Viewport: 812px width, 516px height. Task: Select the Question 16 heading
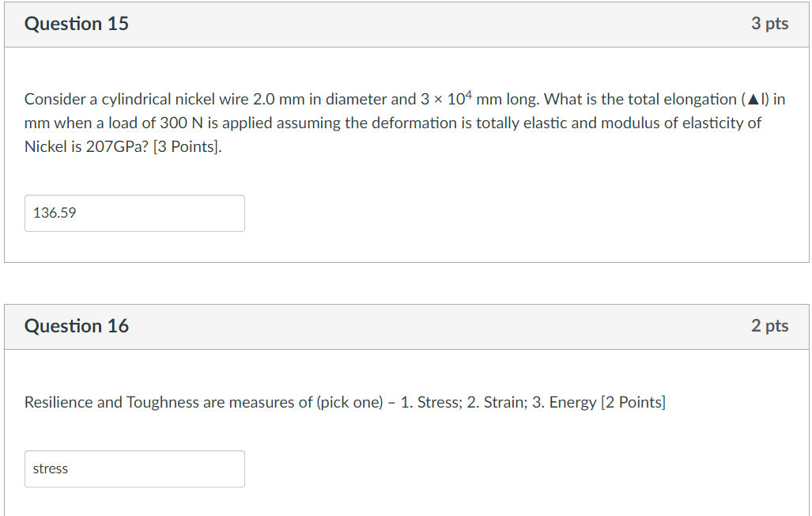(77, 326)
